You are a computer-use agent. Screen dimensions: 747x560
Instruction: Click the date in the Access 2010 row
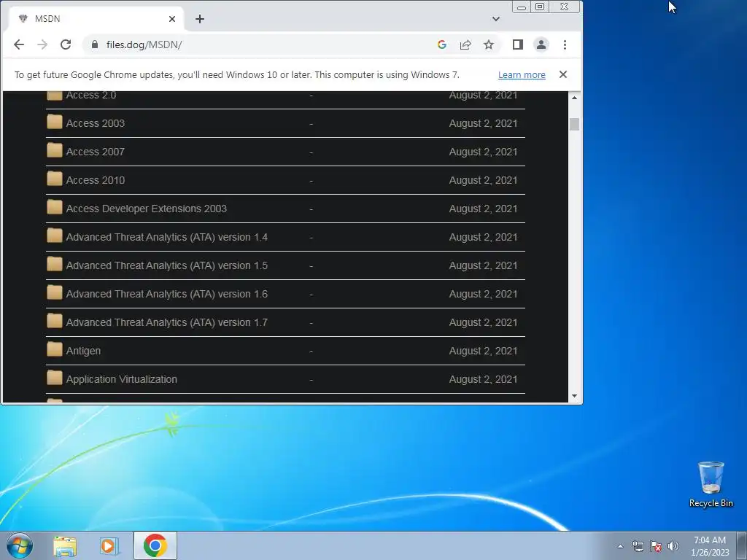483,181
